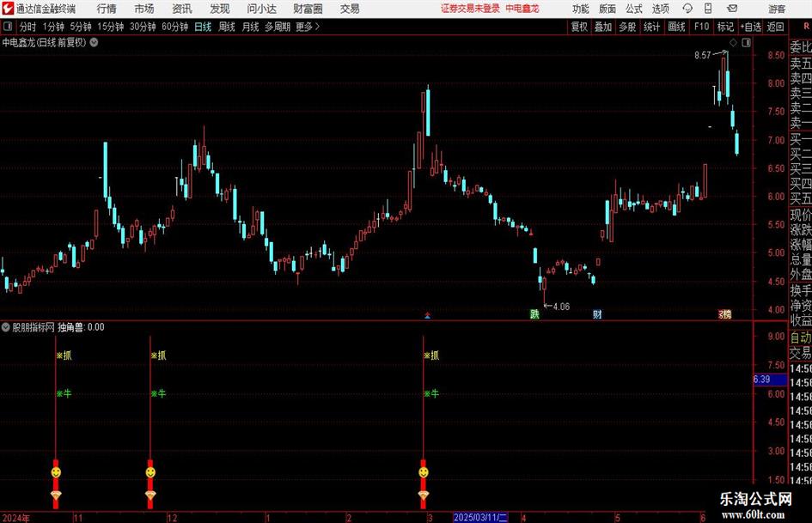Click the 标记 mark button
This screenshot has height=523, width=812.
tap(725, 27)
